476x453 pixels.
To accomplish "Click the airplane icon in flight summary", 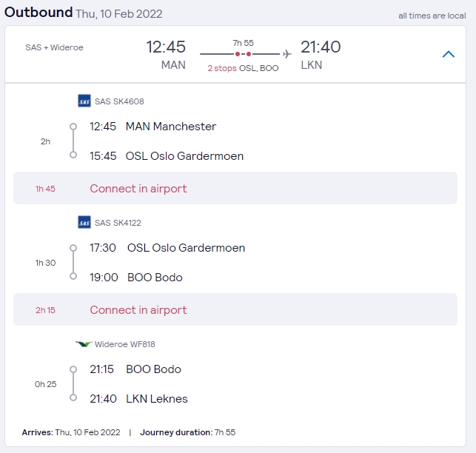I will 286,54.
